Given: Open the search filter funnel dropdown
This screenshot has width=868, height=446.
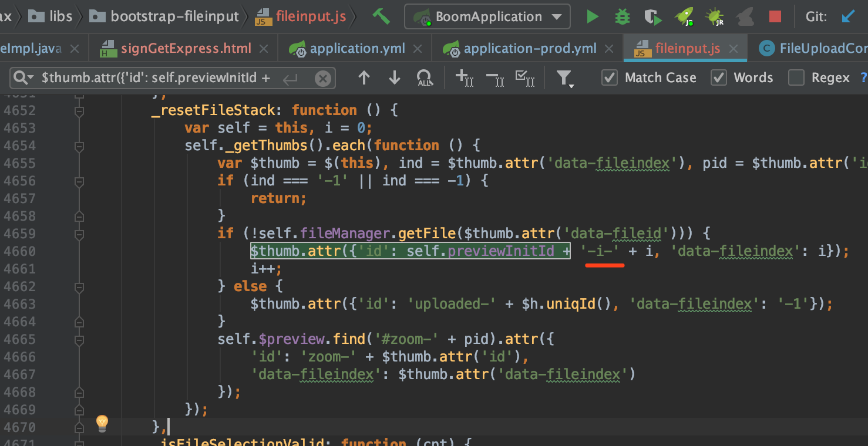Looking at the screenshot, I should (x=565, y=77).
